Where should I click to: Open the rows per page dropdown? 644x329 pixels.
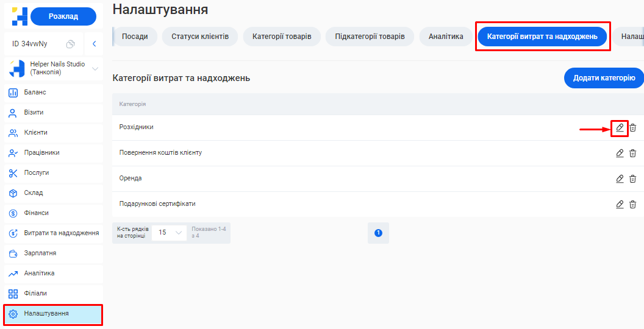[x=169, y=233]
